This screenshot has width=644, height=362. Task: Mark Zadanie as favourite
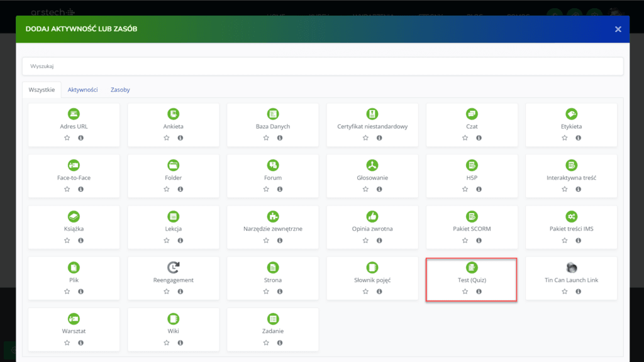click(x=266, y=343)
